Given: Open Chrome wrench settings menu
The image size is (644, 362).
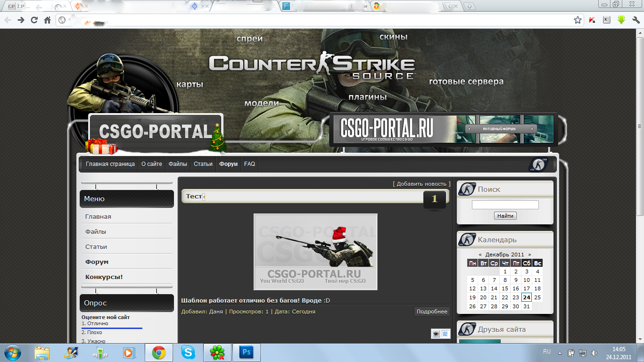Looking at the screenshot, I should click(636, 20).
